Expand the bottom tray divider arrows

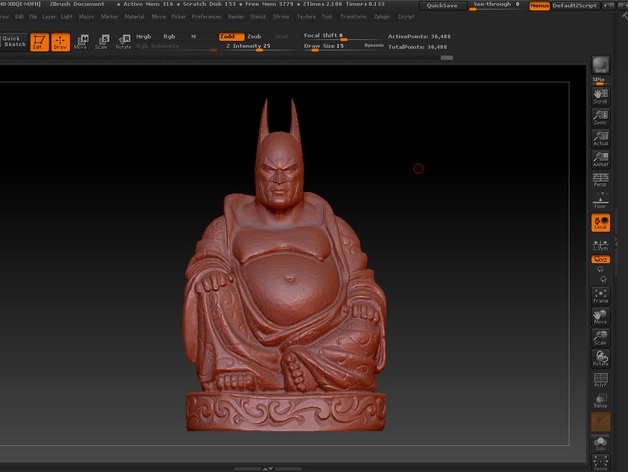tap(268, 468)
